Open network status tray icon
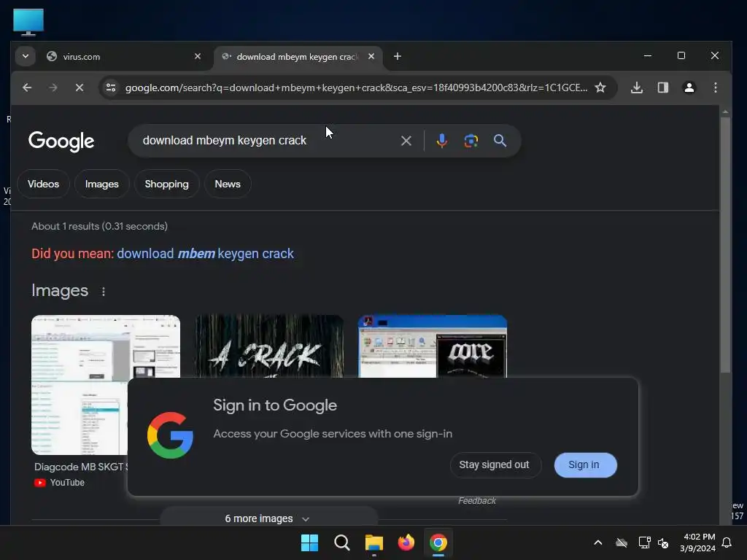Screen dimensions: 747x560 pos(645,542)
